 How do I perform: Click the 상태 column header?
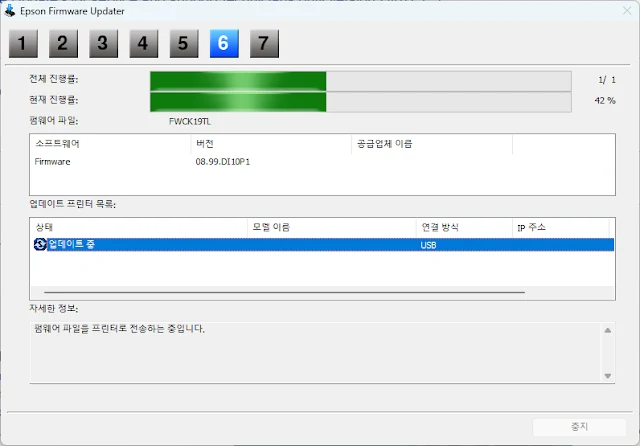point(138,228)
